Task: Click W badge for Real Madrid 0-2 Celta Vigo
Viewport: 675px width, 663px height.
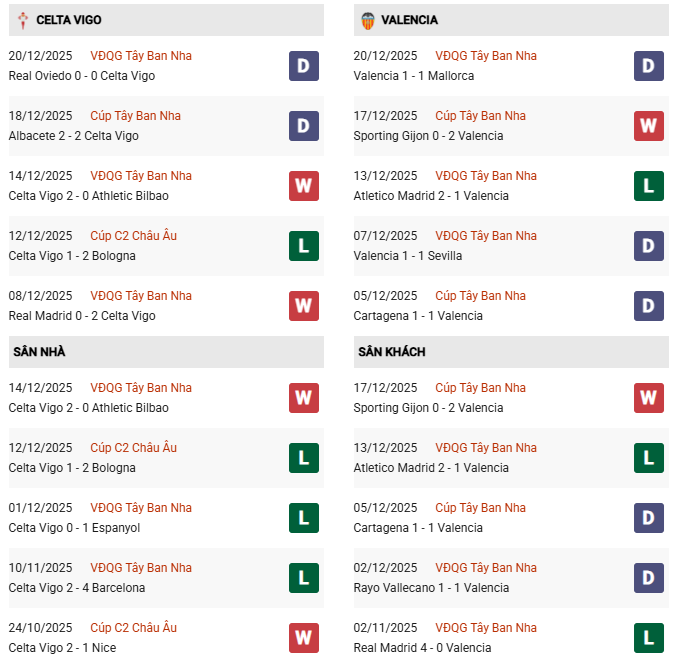Action: click(x=304, y=306)
